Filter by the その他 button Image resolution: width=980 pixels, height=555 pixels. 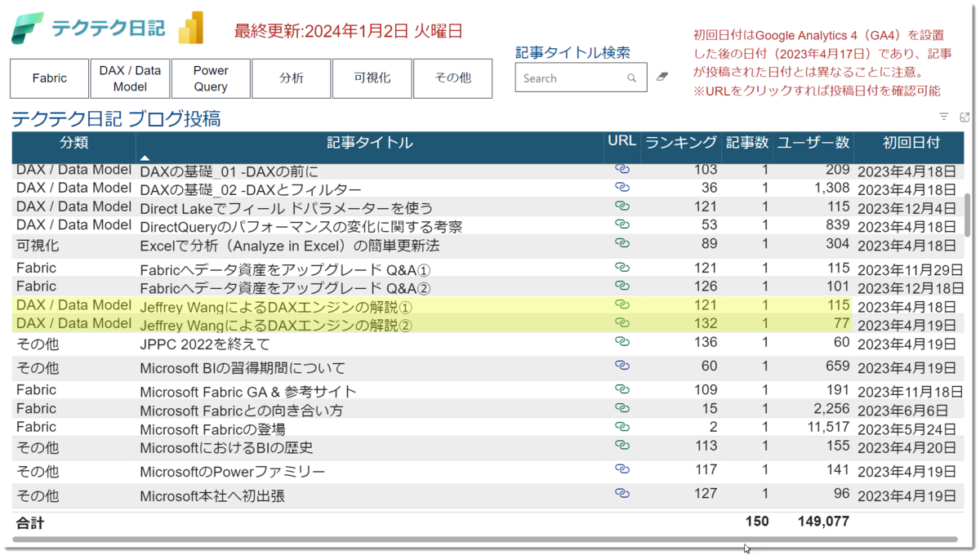(452, 78)
